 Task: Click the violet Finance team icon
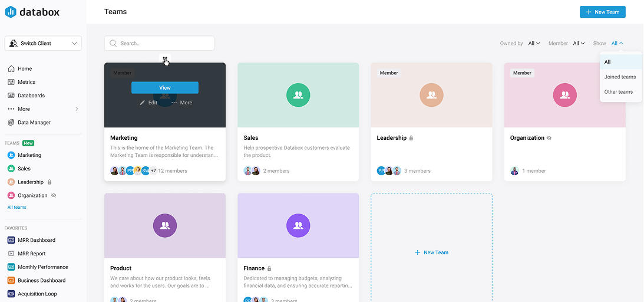(x=298, y=225)
